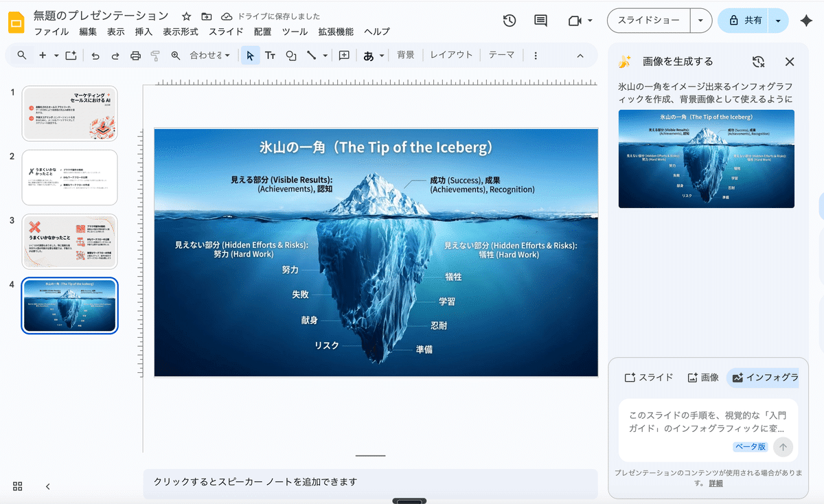The width and height of the screenshot is (824, 504).
Task: Expand the slideshow options dropdown arrow
Action: click(700, 21)
